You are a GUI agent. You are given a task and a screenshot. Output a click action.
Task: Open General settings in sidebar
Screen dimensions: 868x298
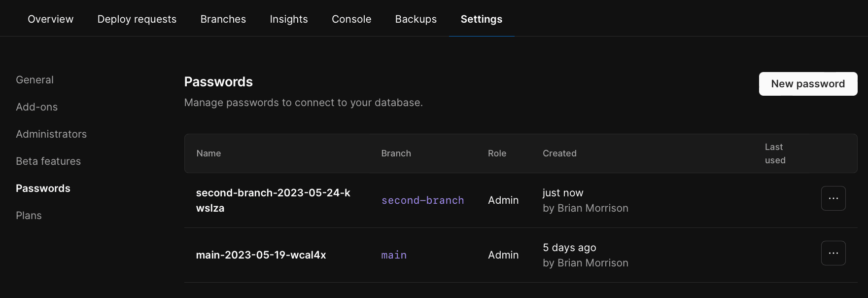35,80
